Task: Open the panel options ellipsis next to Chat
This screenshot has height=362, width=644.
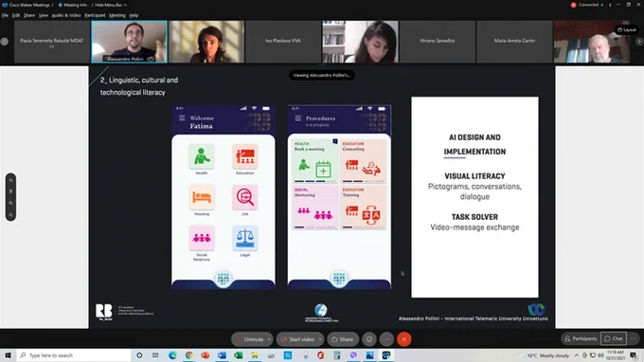Action: [634, 338]
